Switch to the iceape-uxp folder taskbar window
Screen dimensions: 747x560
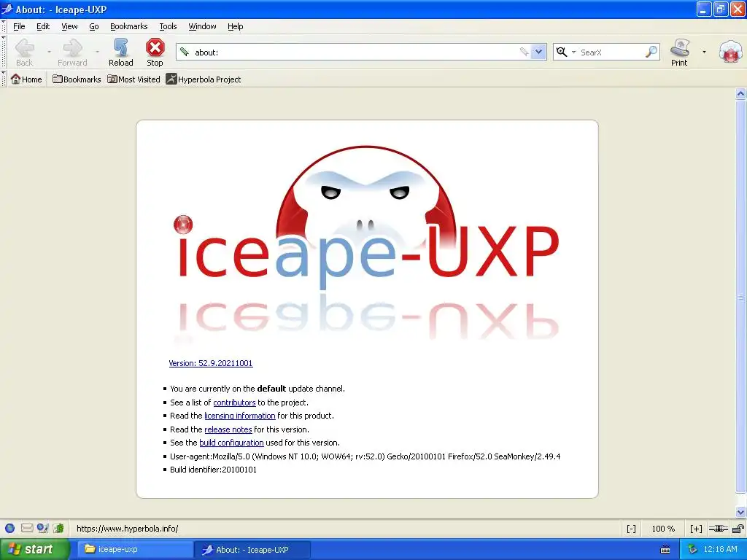click(135, 550)
